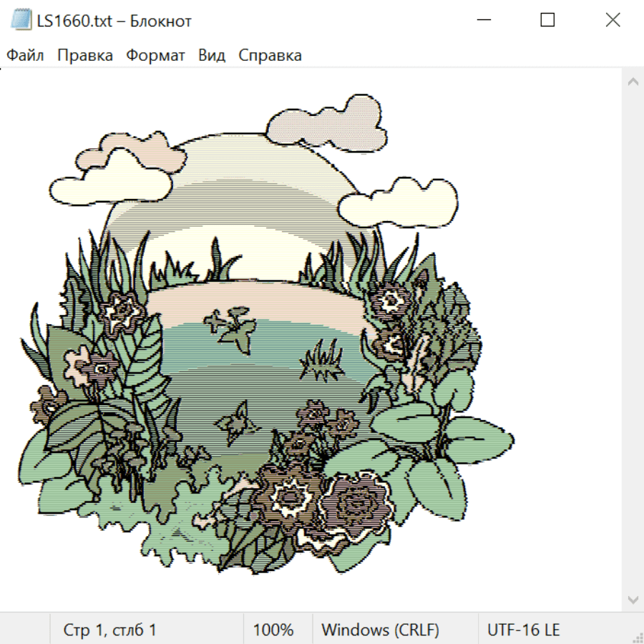
Task: Click the middle of the vertical scrollbar track
Action: tap(633, 340)
